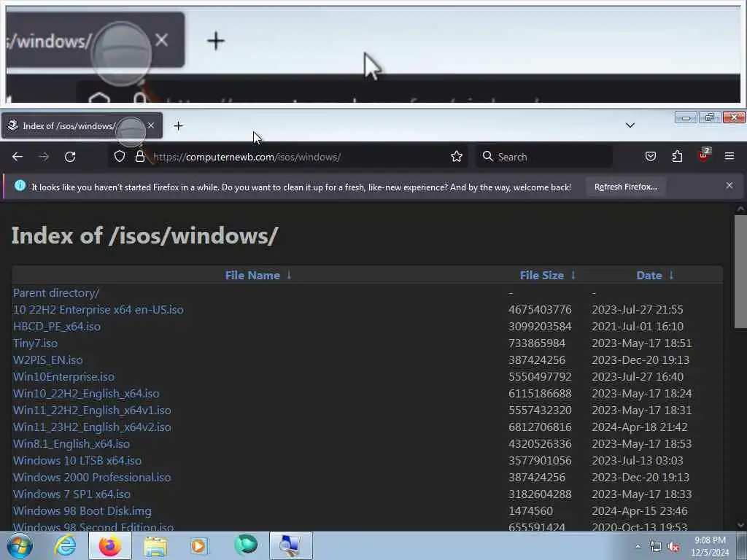This screenshot has width=747, height=560.
Task: Open tracking protection shield icon
Action: 120,157
